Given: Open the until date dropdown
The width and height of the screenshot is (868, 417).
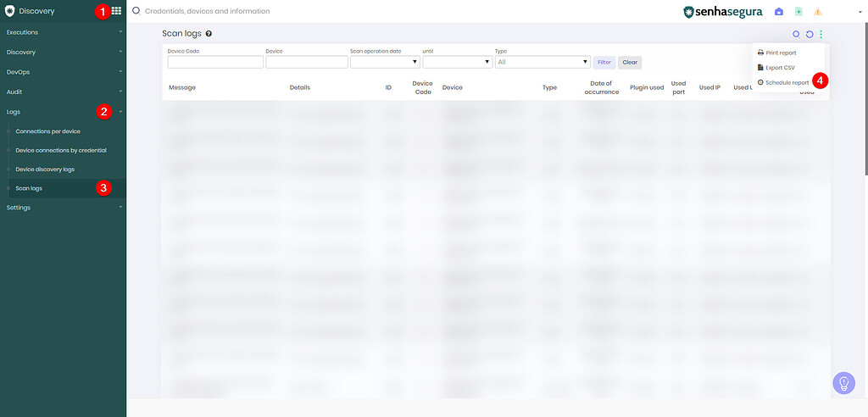Looking at the screenshot, I should click(457, 62).
